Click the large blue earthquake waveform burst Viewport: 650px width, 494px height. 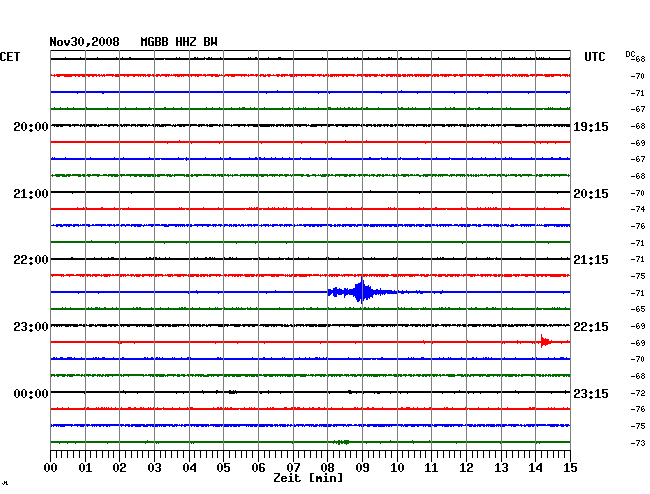click(361, 292)
